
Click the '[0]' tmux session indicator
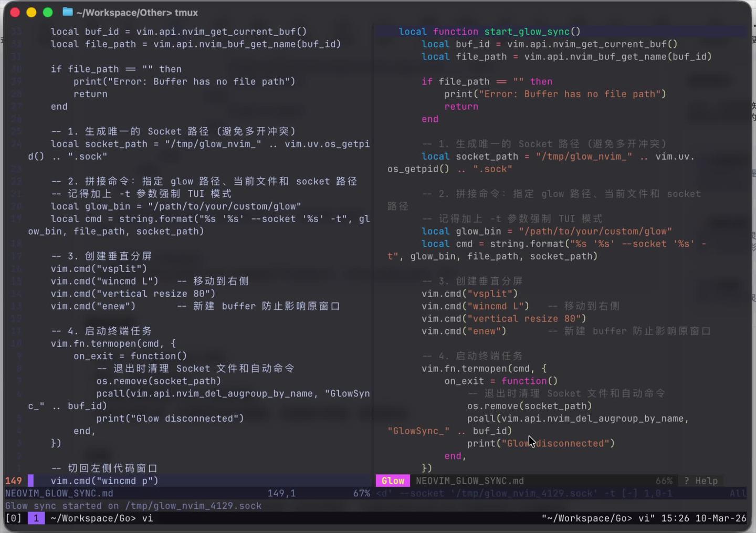click(14, 518)
